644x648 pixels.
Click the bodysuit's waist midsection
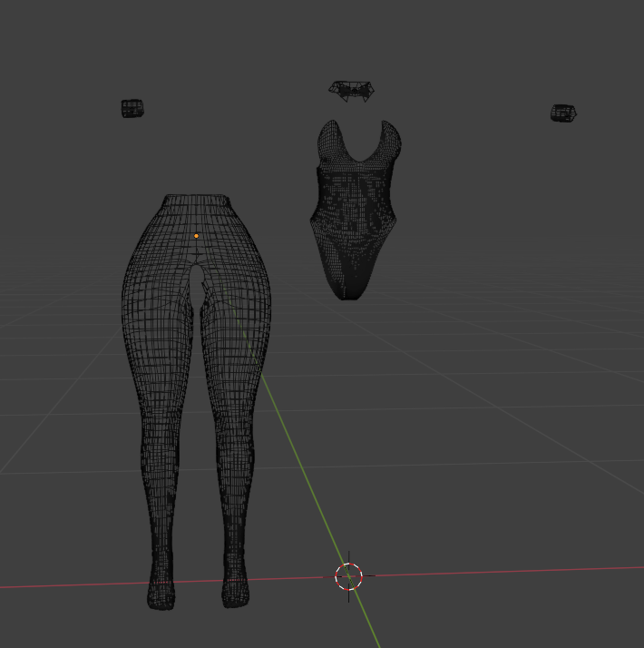point(353,211)
